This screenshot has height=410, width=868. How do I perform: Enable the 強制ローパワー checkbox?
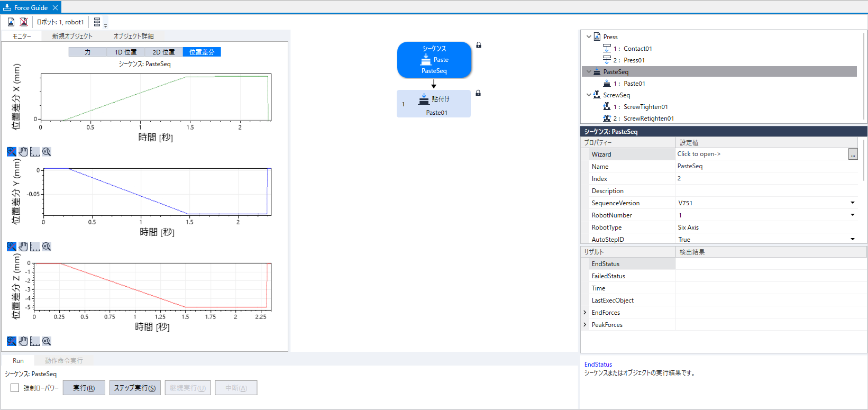click(15, 388)
